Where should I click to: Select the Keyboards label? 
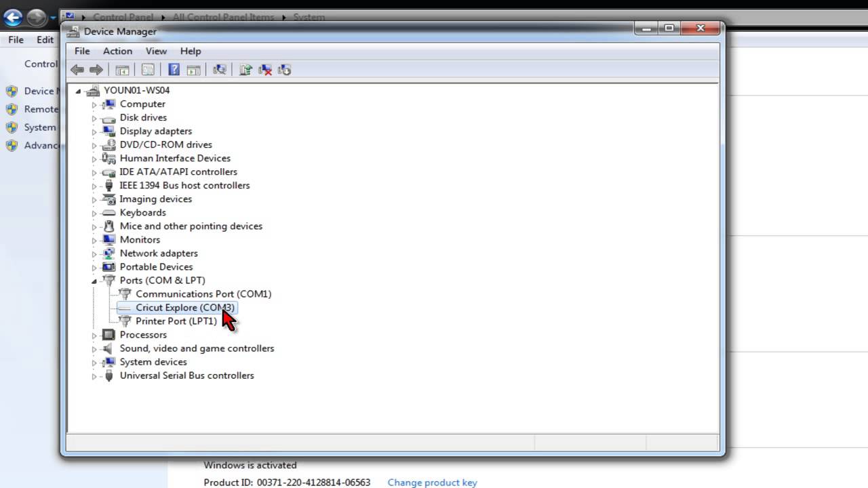coord(142,213)
